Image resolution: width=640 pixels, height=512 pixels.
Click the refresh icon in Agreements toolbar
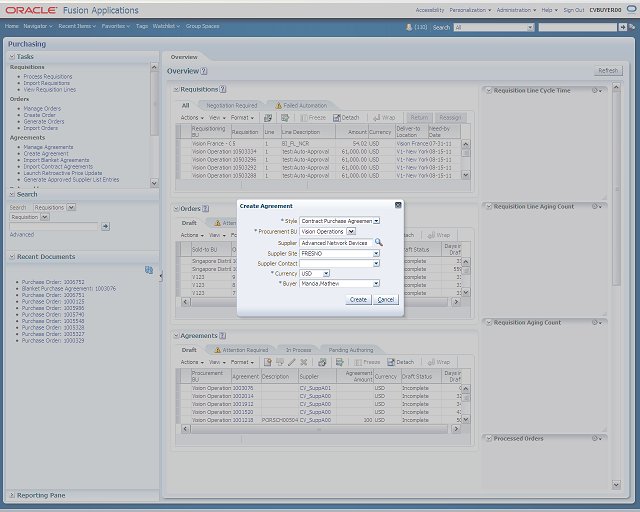click(322, 362)
